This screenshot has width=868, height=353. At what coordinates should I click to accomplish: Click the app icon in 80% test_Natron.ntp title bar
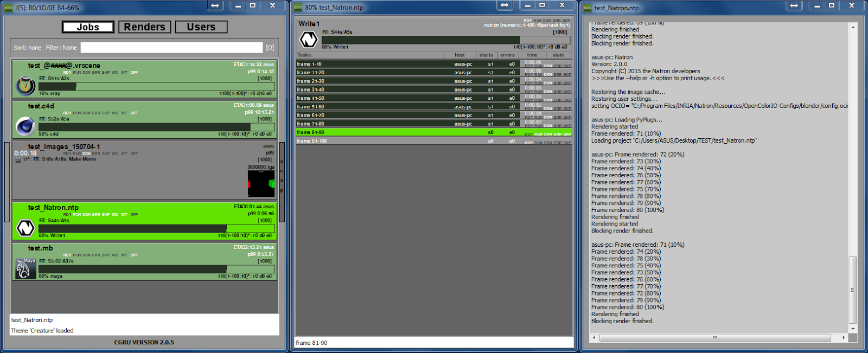(x=298, y=8)
